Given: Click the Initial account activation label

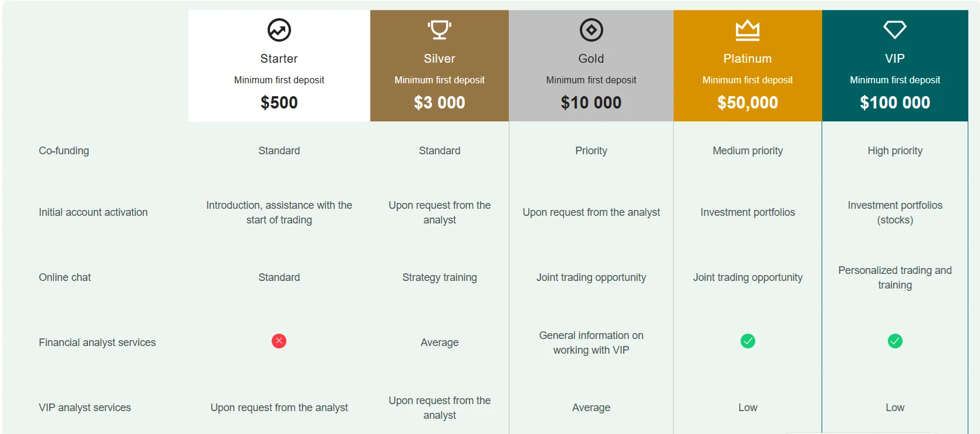Looking at the screenshot, I should pos(93,212).
